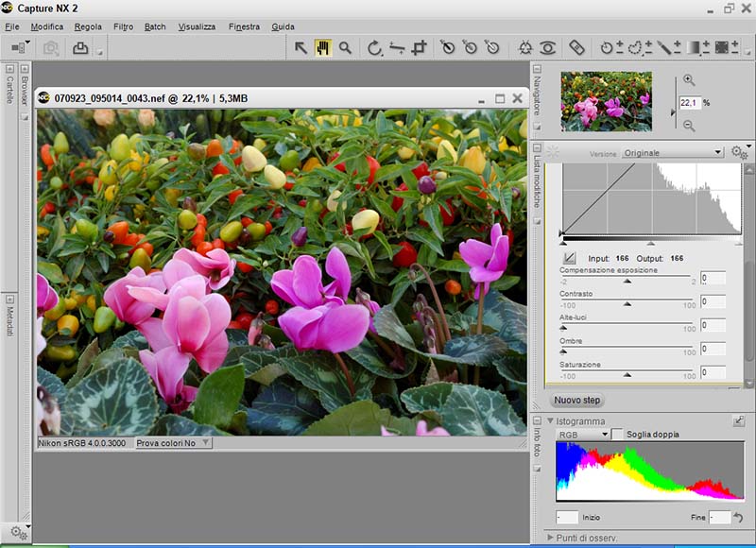This screenshot has height=548, width=756.
Task: Open browser icon dropdown arrow
Action: [27, 42]
